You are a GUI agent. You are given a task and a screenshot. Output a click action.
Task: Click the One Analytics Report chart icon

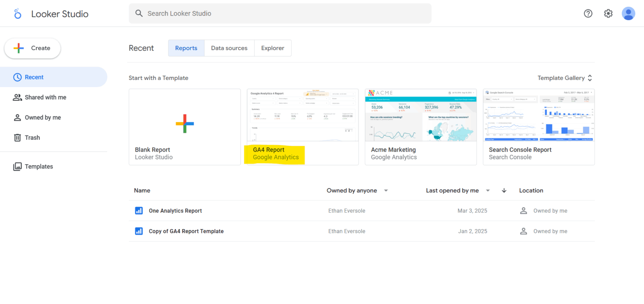pos(139,211)
